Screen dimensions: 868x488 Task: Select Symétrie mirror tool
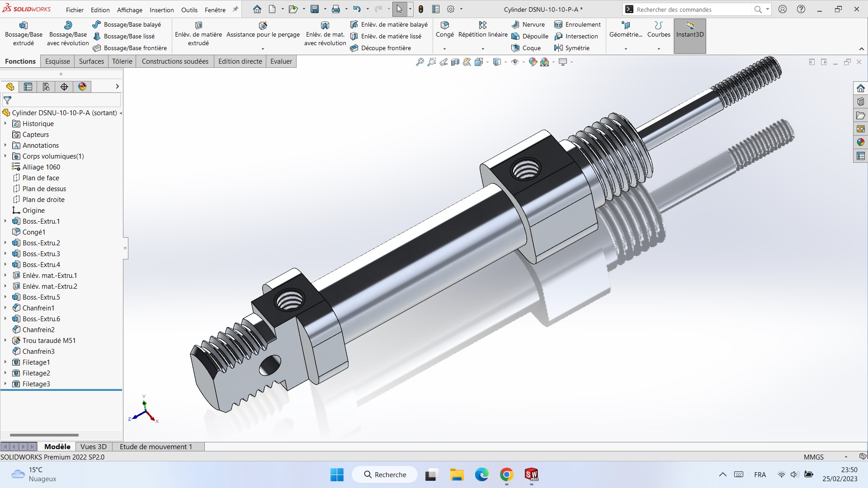[572, 48]
